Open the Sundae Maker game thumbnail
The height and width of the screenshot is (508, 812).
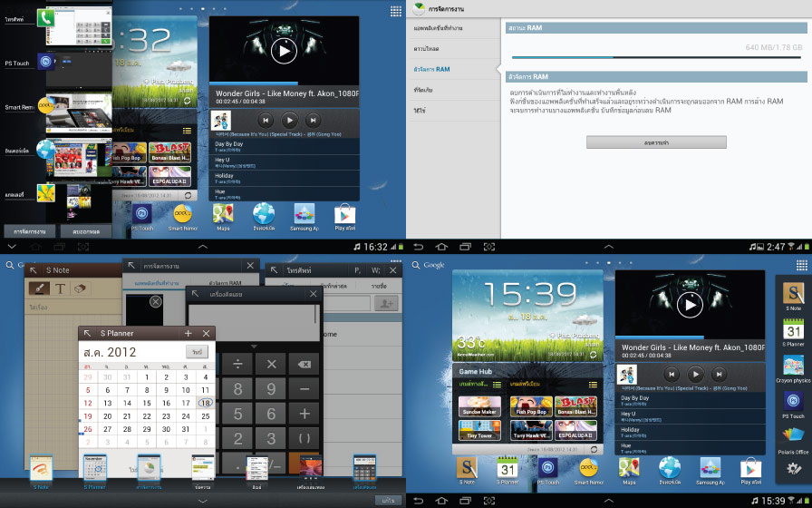[479, 406]
